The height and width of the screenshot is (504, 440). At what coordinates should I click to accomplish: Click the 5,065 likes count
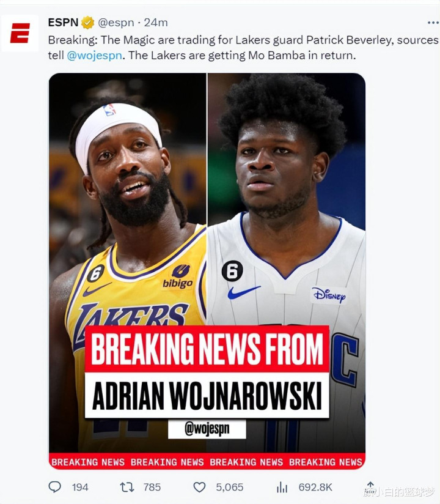click(x=229, y=487)
